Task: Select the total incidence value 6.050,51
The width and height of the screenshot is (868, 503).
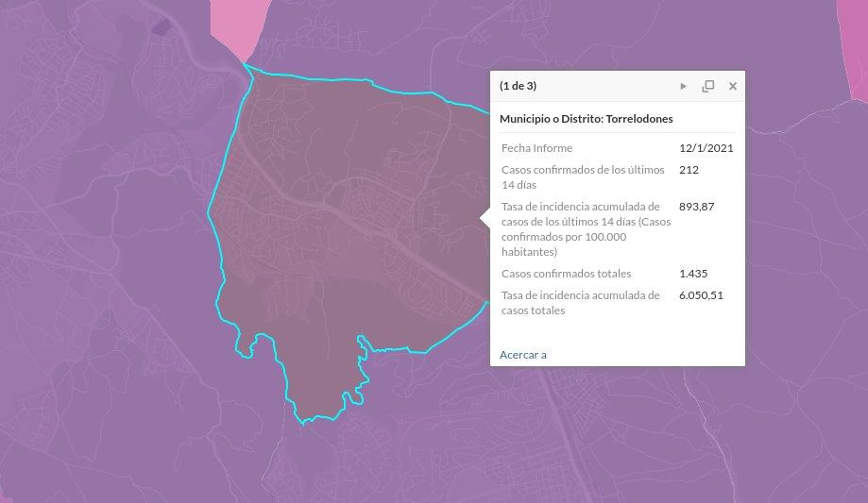Action: pyautogui.click(x=701, y=295)
